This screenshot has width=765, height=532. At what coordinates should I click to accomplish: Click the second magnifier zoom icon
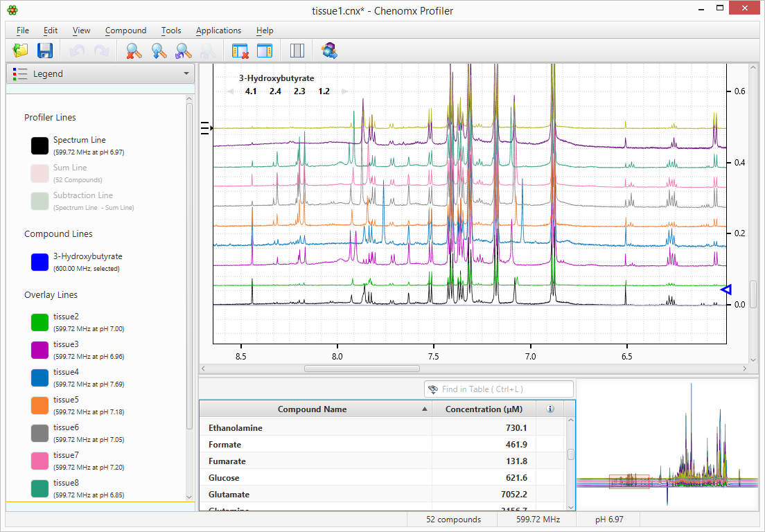point(159,51)
